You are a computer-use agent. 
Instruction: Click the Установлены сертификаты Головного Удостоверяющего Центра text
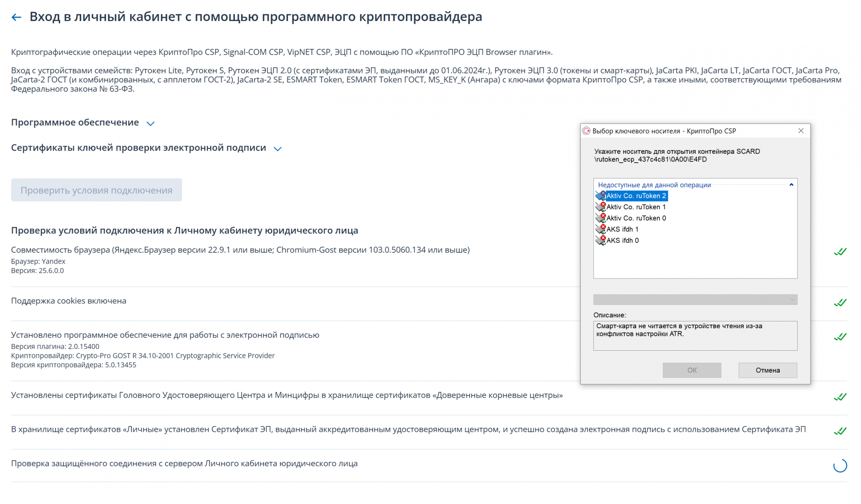point(287,395)
